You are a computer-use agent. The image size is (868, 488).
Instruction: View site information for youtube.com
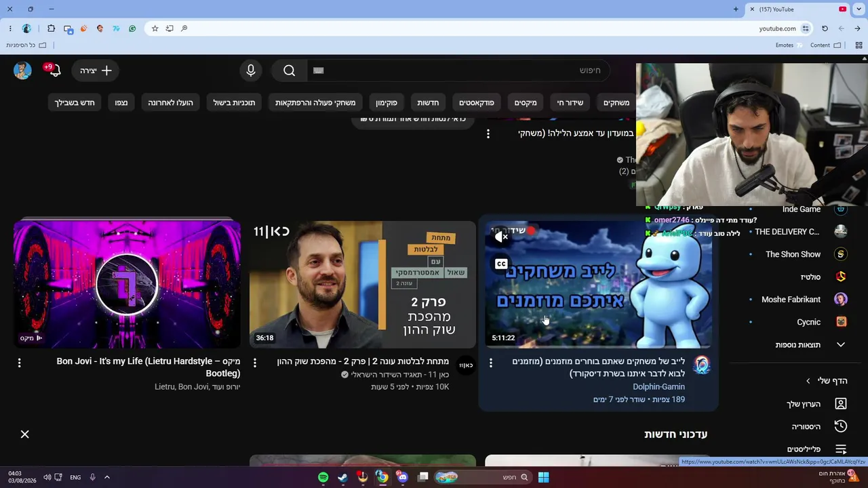pyautogui.click(x=806, y=28)
